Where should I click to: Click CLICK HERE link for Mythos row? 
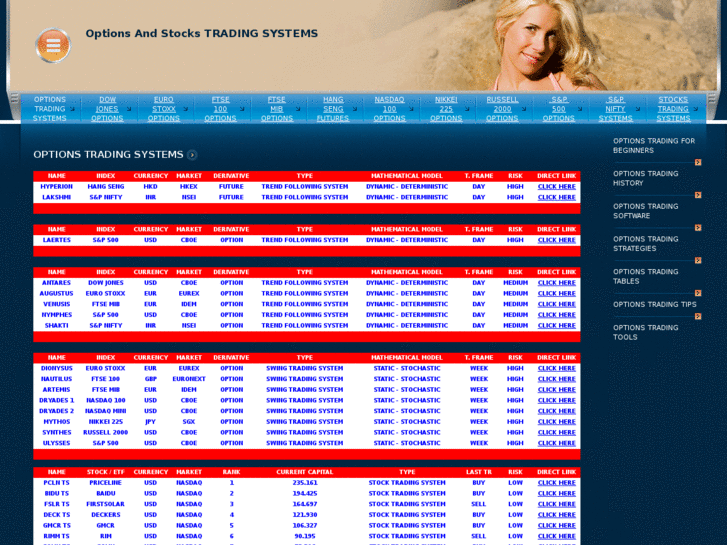coord(556,422)
